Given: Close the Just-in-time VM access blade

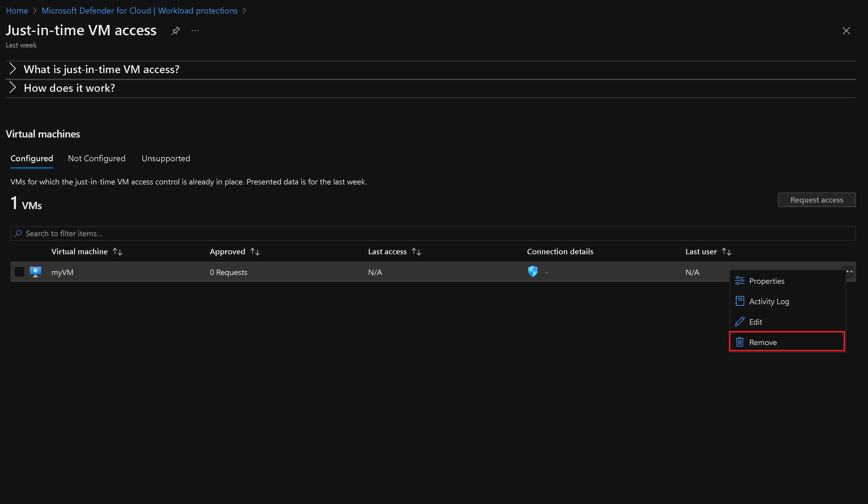Looking at the screenshot, I should (x=846, y=31).
